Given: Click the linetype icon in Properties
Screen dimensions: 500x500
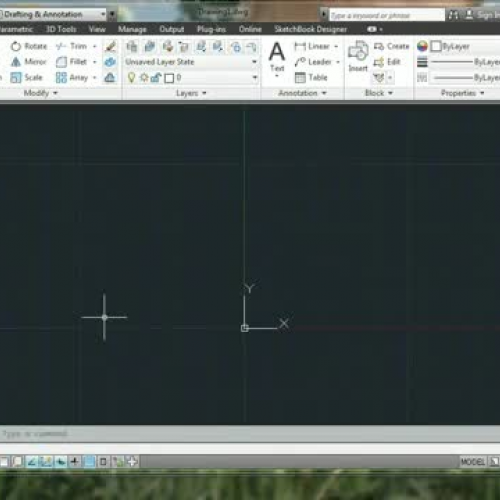Looking at the screenshot, I should tap(422, 78).
